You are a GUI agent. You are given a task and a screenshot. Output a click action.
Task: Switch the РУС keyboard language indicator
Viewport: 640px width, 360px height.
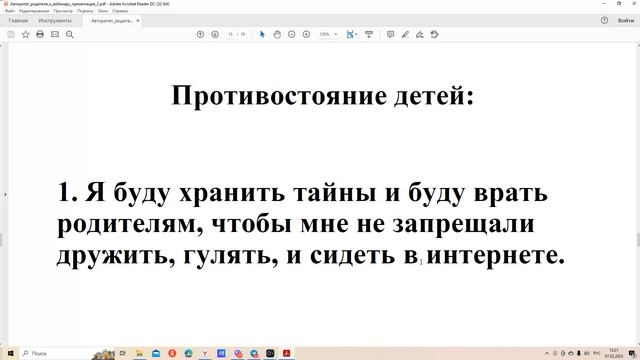597,353
